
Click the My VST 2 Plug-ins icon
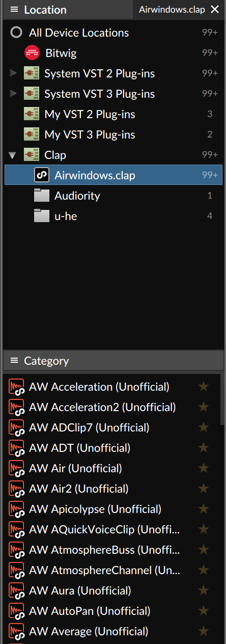(x=32, y=114)
